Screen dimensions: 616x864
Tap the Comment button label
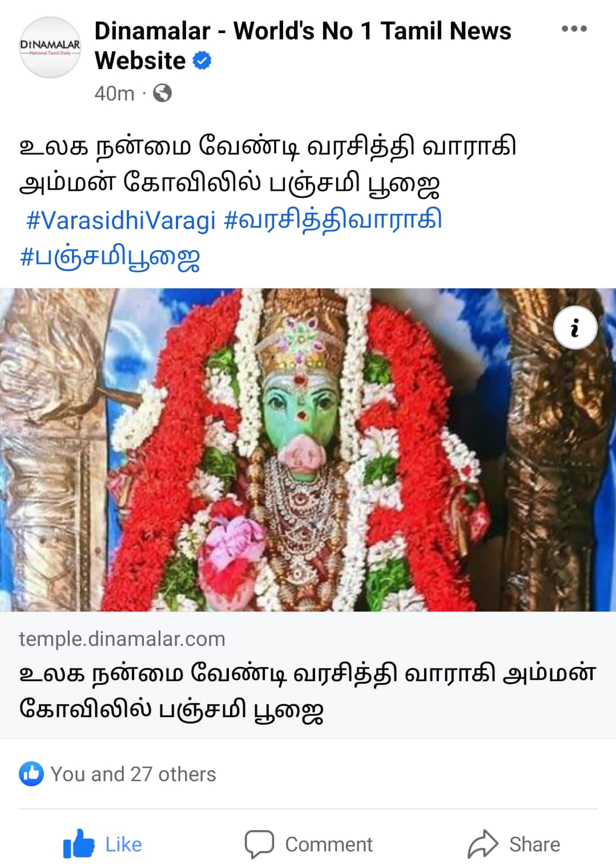coord(329,845)
